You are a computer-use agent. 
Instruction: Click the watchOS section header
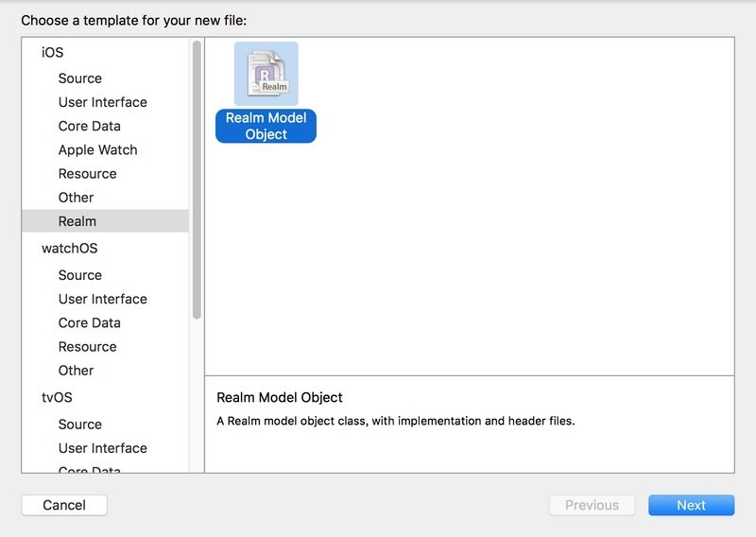click(69, 248)
